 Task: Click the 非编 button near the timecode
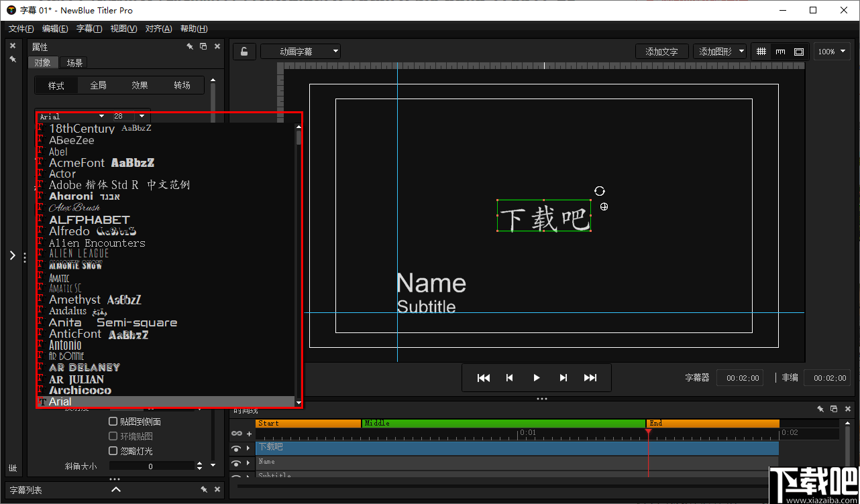click(x=789, y=377)
